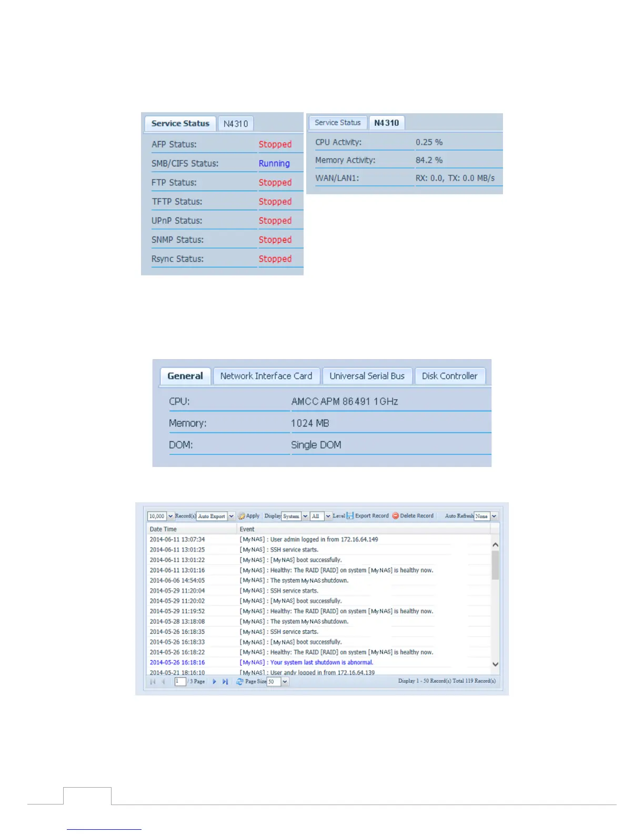Screen dimensions: 644x834
Task: Select the N4310 tab above CPU Activity
Action: point(387,123)
